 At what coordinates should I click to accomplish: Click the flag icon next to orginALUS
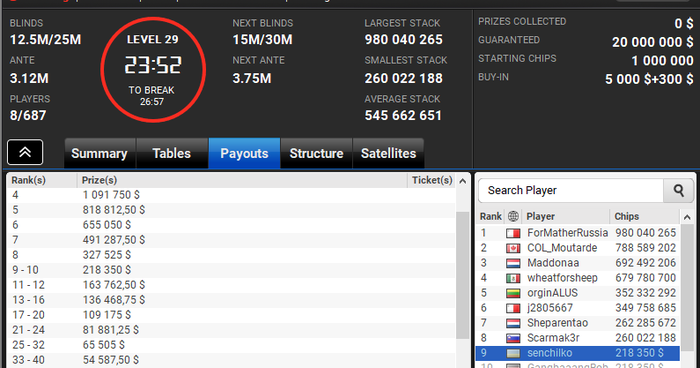point(513,293)
